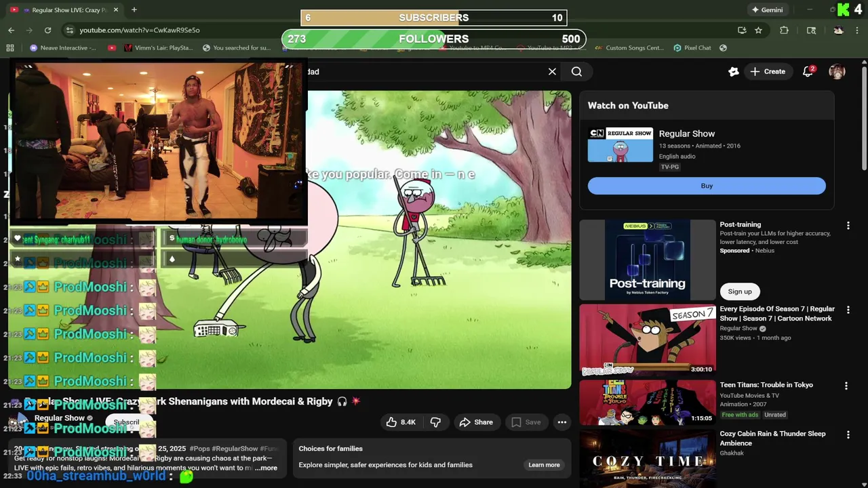Open the YouTube Create menu

767,71
